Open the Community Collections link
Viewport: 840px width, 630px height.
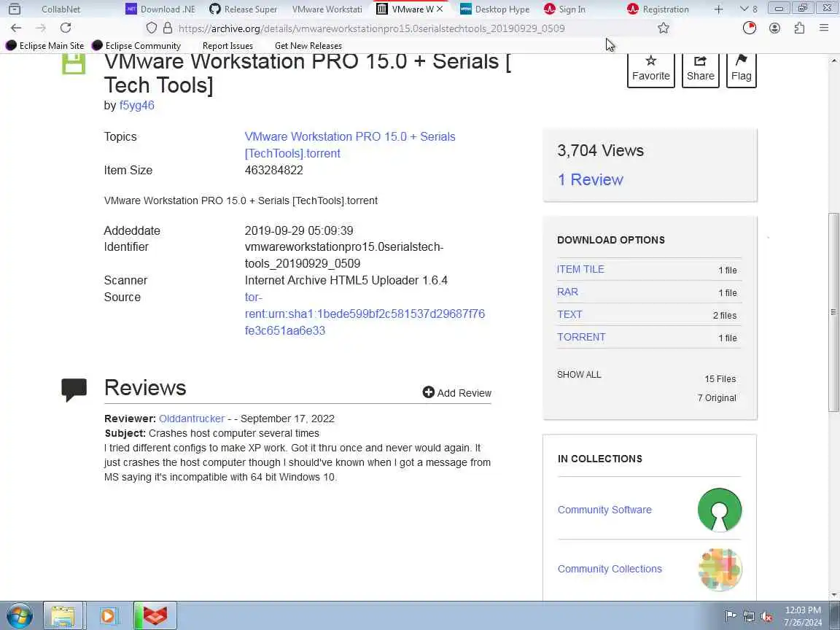(610, 569)
